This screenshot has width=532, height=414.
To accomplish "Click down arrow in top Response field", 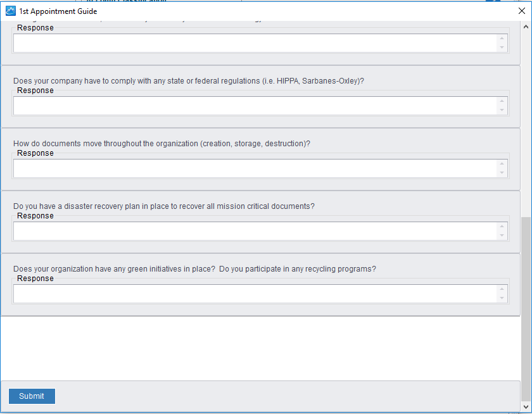I will 502,47.
